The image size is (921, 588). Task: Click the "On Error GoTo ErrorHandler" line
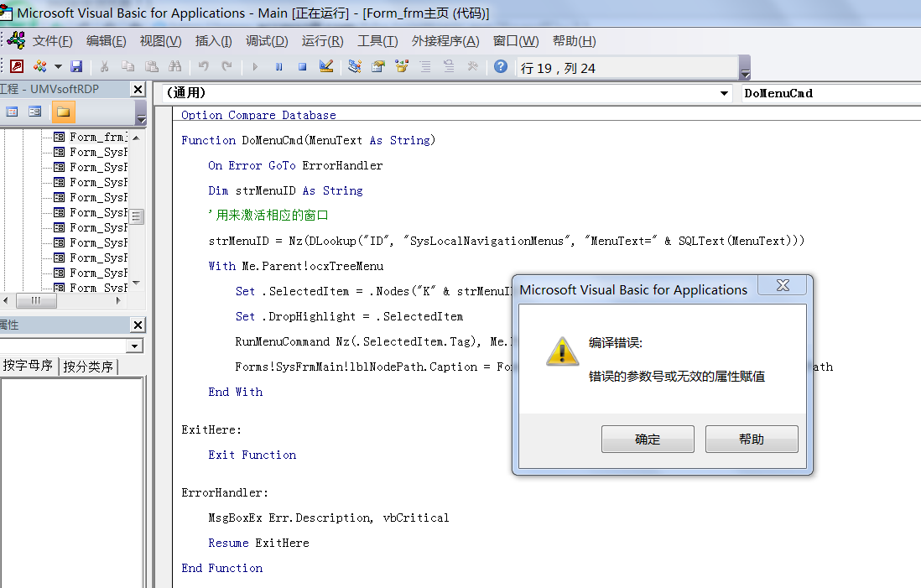tap(295, 165)
